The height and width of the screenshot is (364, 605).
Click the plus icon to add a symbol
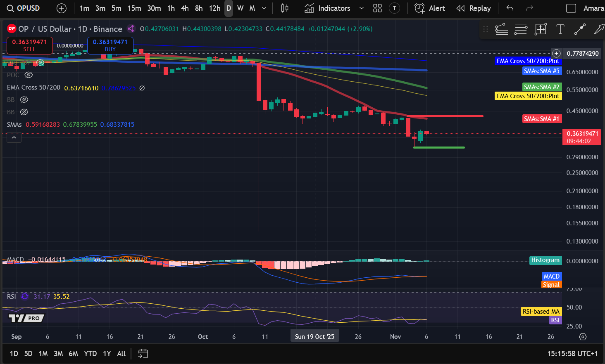(61, 8)
